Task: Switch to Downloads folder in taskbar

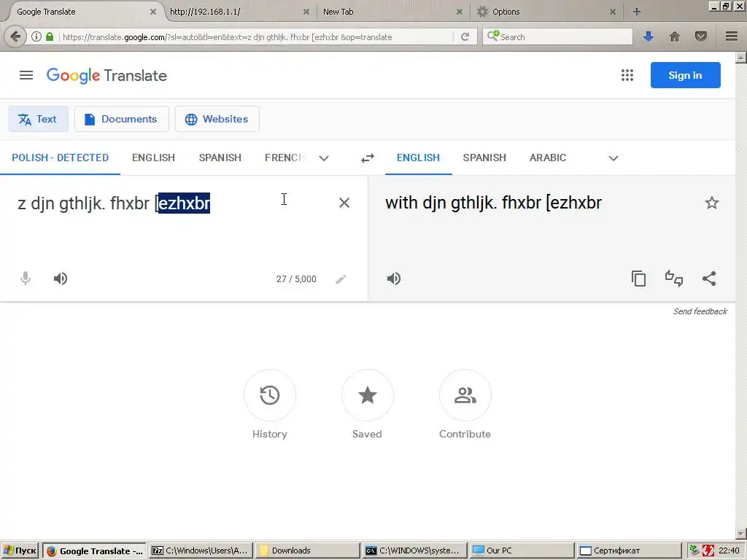Action: tap(306, 551)
